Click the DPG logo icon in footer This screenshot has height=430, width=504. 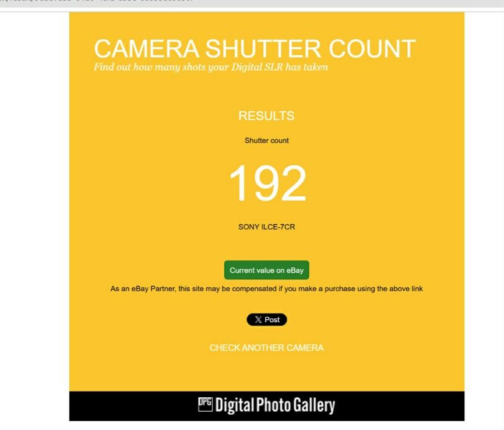click(205, 404)
